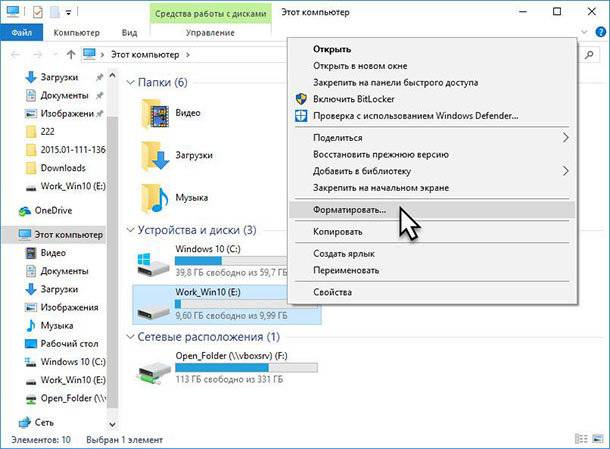Expand the Добавить в библиотеку submenu
Screen dimensions: 610x449
[x=566, y=171]
